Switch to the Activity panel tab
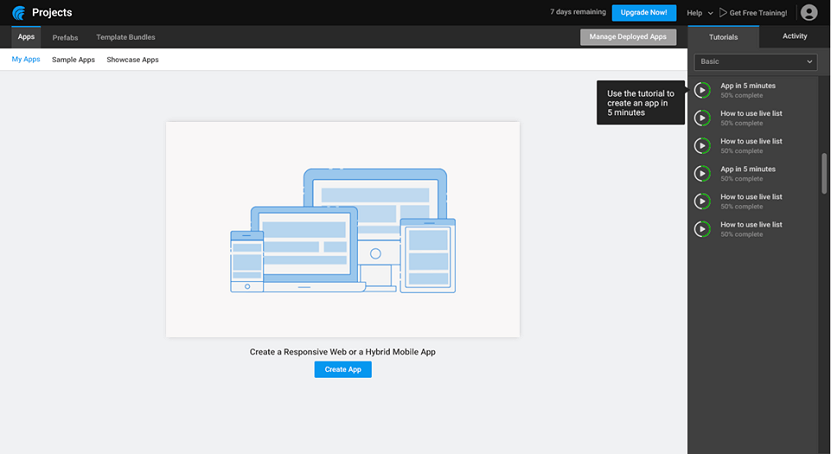831x454 pixels. pos(794,36)
